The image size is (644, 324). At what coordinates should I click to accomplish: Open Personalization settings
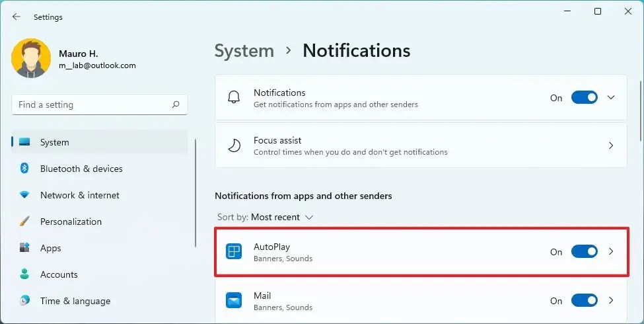[100, 222]
